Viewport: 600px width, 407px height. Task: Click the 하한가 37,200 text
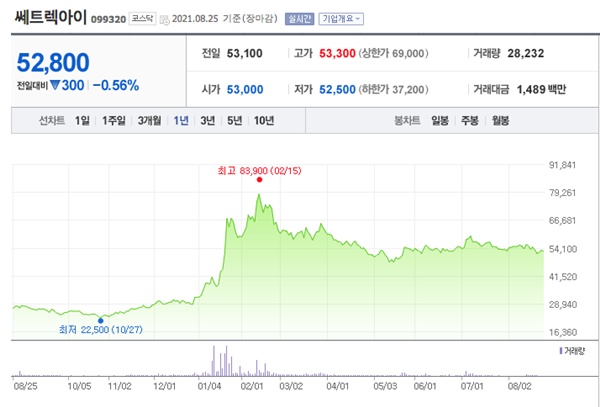point(393,90)
